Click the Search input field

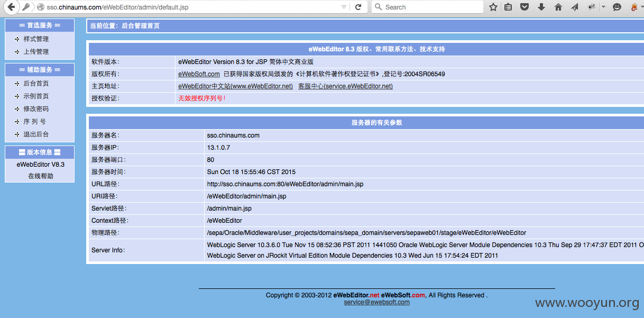(x=427, y=7)
